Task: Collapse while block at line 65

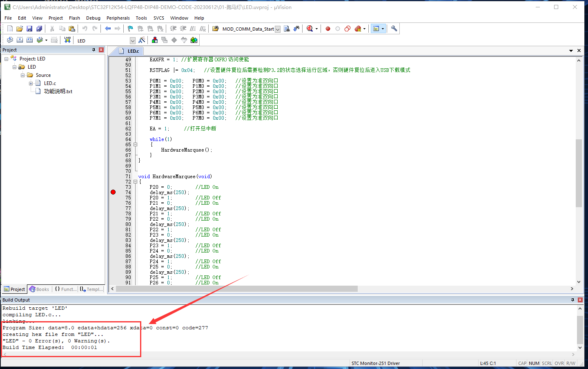Action: [135, 144]
